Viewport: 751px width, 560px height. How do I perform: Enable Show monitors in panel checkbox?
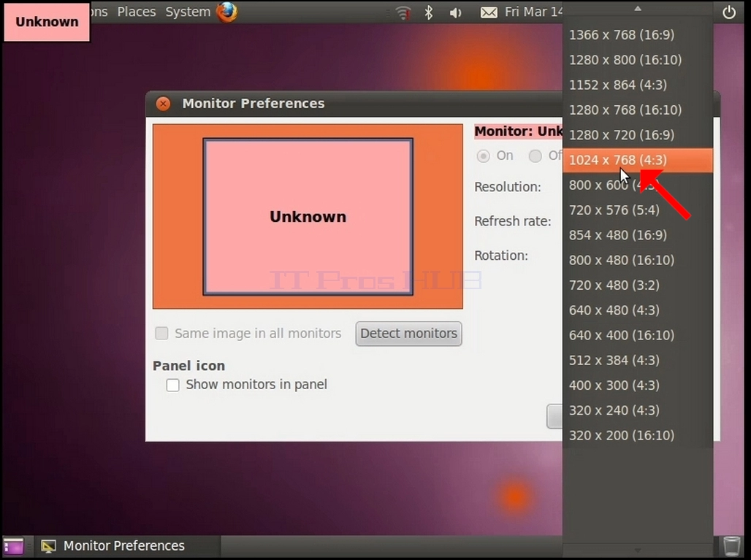(173, 385)
